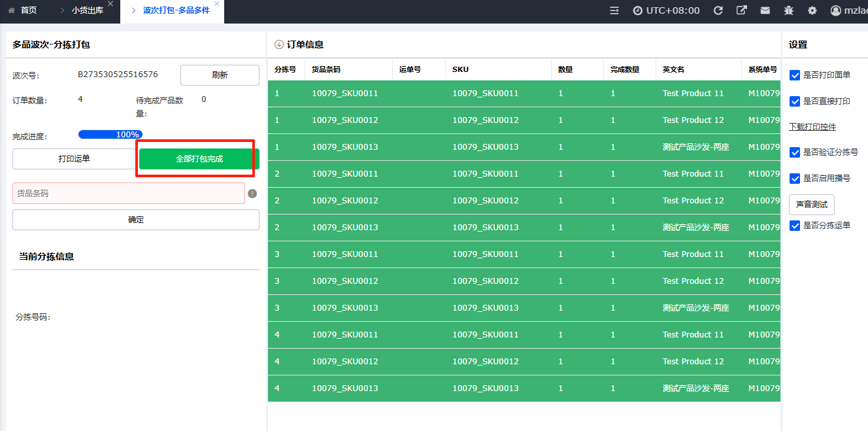Click the green 全部打包完成 button
Screen dimensions: 868x431
[199, 159]
